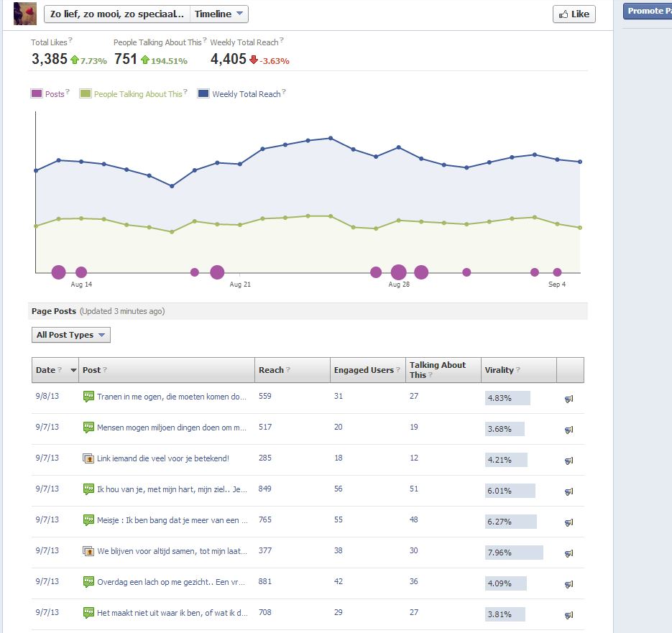This screenshot has width=672, height=633.
Task: Click promote megaphone for Het maakt niet uit post
Action: (x=569, y=616)
